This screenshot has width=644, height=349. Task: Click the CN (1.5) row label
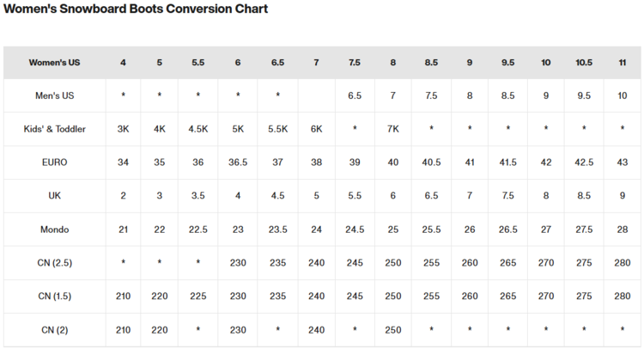54,297
